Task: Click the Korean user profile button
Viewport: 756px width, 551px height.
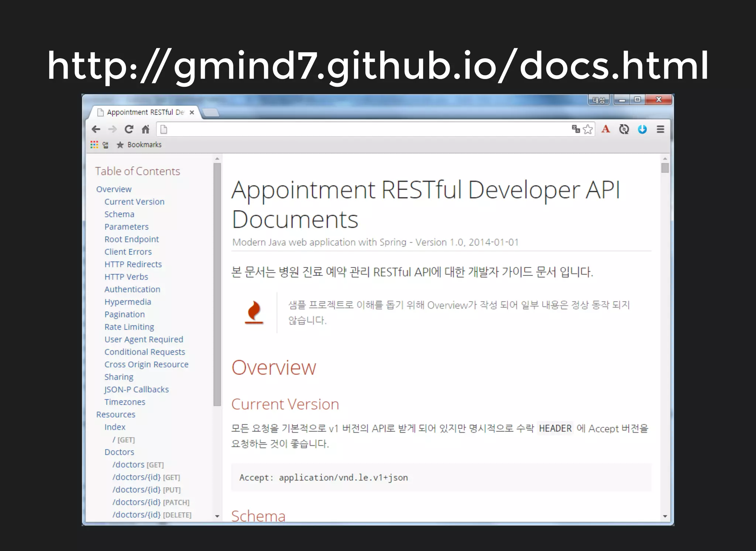Action: coord(599,100)
